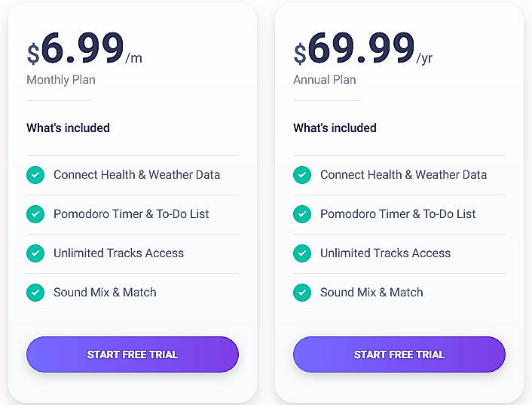The width and height of the screenshot is (532, 405).
Task: Click Annual Plan's Sound Mix checkmark icon
Action: (302, 293)
